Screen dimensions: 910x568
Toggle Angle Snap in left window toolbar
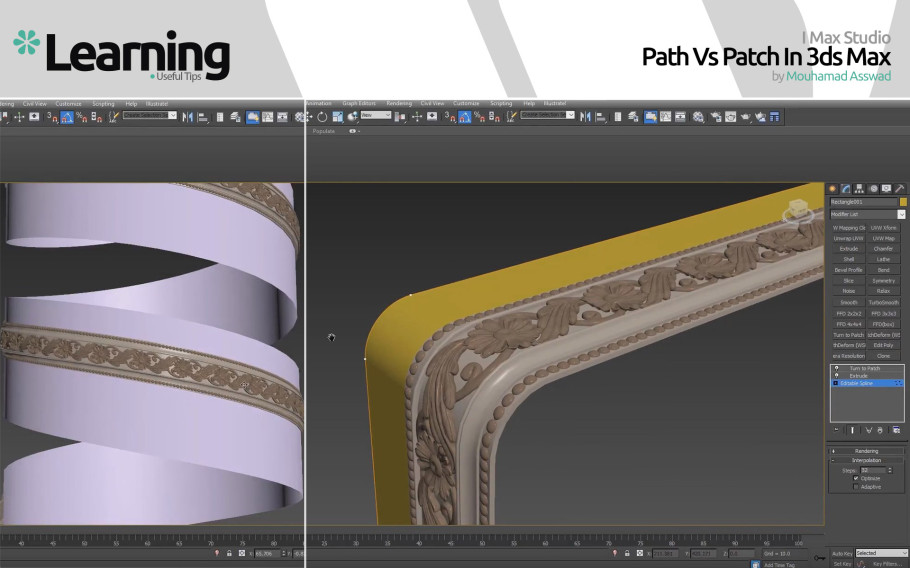click(67, 117)
